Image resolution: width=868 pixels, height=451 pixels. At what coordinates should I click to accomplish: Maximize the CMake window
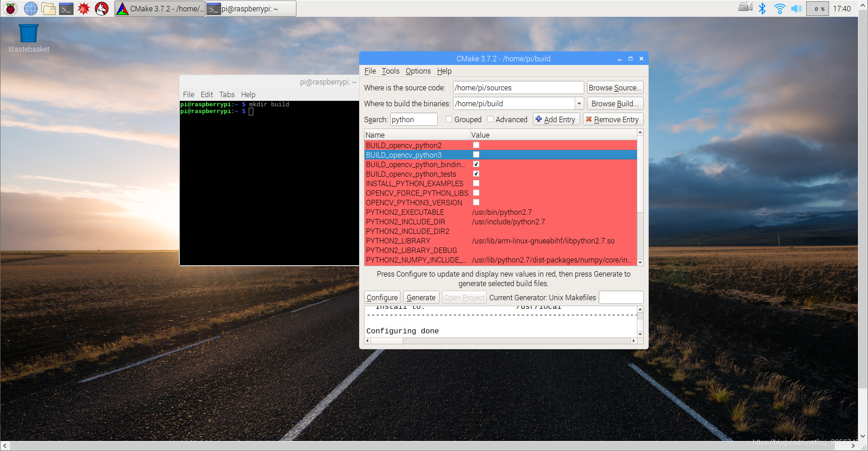tap(630, 59)
